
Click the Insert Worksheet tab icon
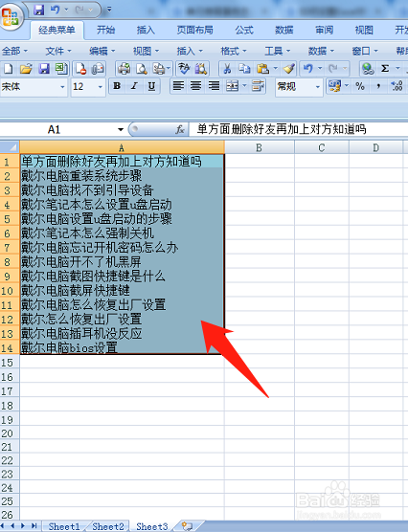click(187, 526)
